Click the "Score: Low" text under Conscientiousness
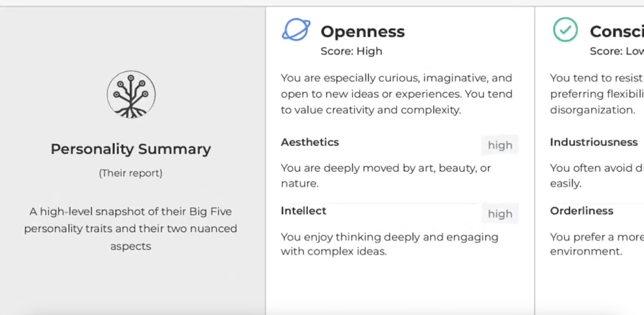Screen dimensions: 644x315 pyautogui.click(x=616, y=51)
